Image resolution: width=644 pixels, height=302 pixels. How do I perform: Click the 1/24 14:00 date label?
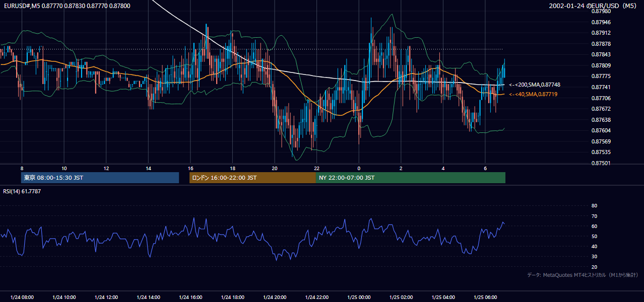(x=148, y=297)
